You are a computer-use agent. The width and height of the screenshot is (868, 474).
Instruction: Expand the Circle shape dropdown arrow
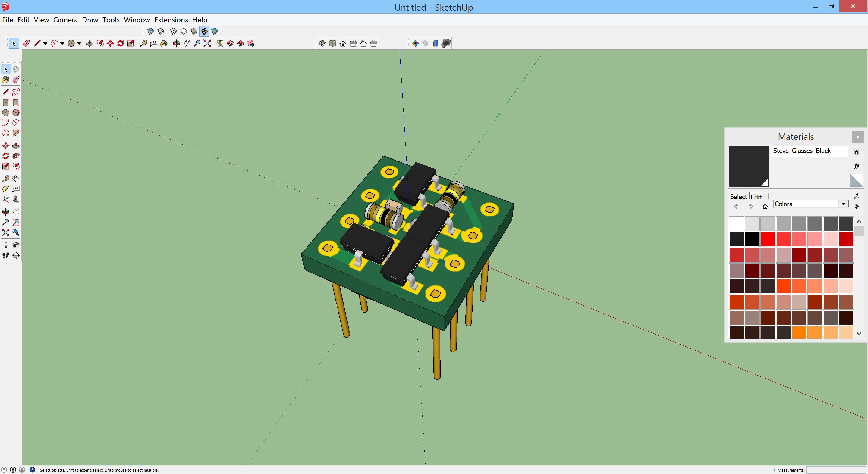click(x=79, y=43)
